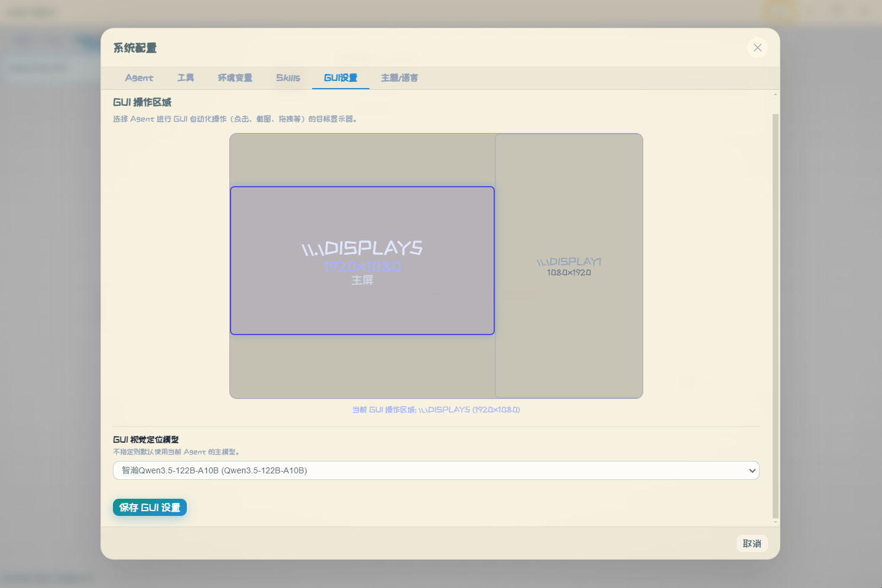
Task: Open the 主题/语言 tab
Action: (x=399, y=78)
